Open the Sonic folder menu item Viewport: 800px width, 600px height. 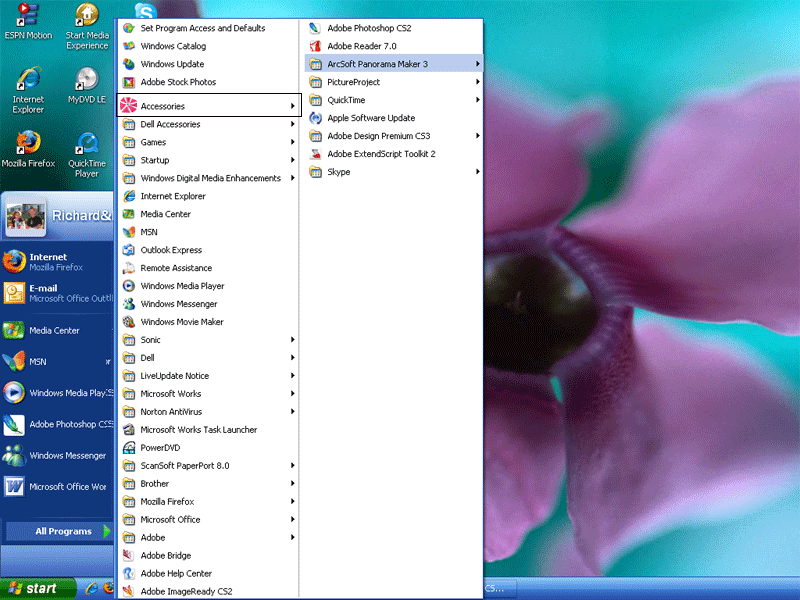(208, 340)
